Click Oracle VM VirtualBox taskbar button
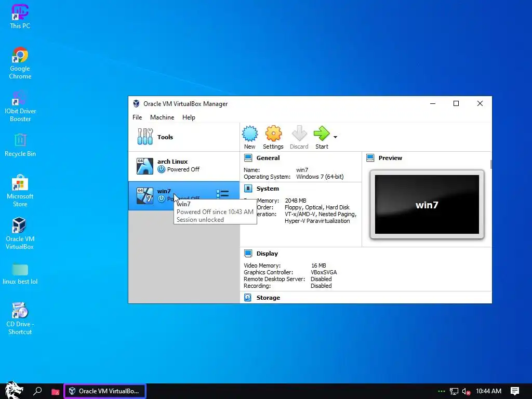 (105, 391)
